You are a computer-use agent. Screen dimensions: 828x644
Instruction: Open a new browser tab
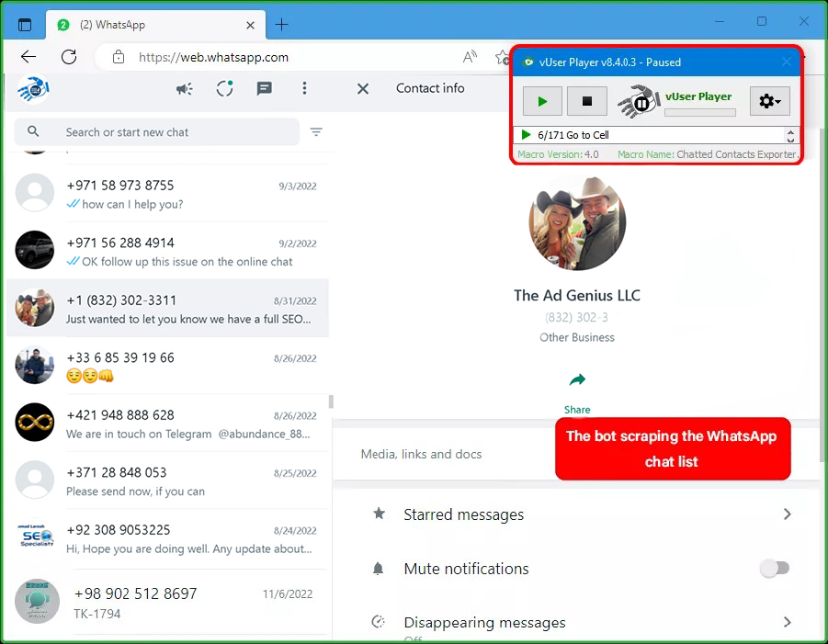pos(281,24)
